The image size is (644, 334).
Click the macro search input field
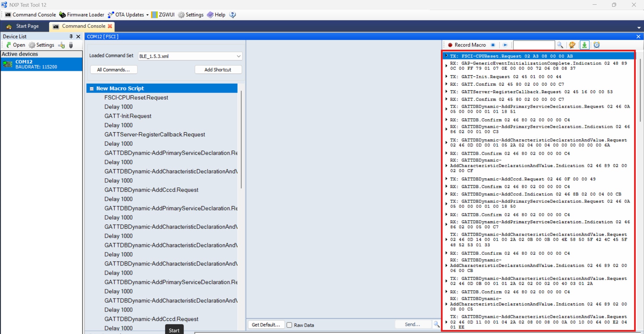tap(534, 45)
